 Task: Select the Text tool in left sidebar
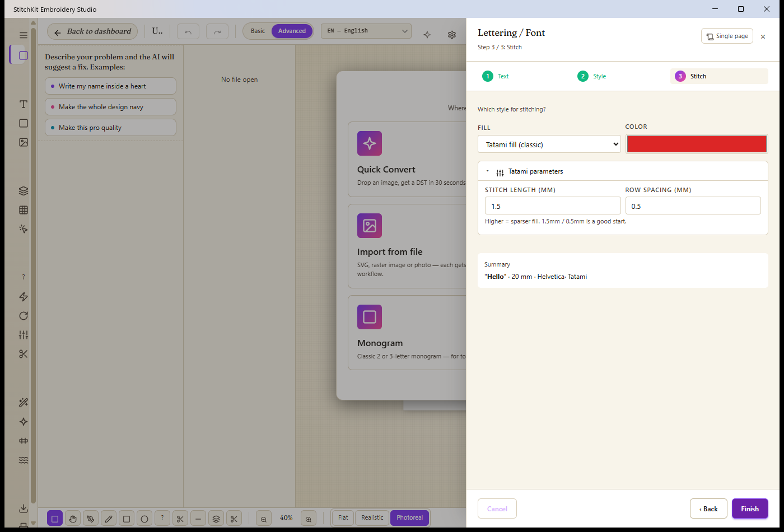(24, 104)
